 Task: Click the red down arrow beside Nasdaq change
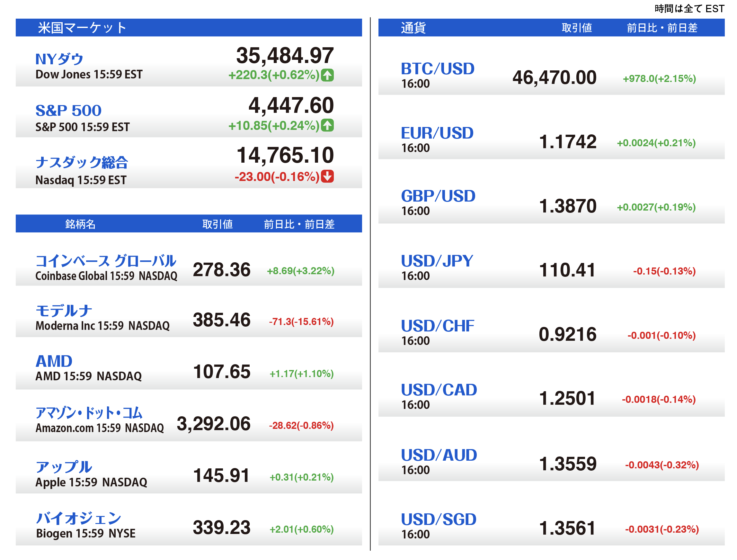click(327, 176)
